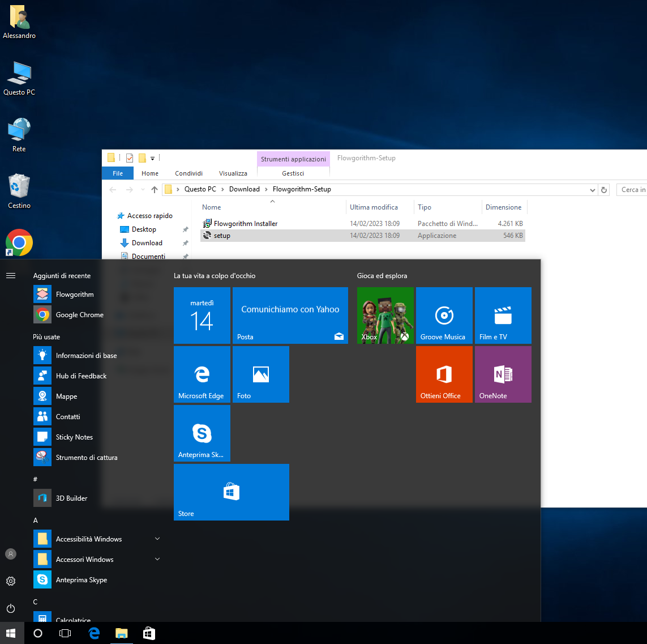Click the Cerca search field in Explorer
The height and width of the screenshot is (644, 647).
pos(633,190)
